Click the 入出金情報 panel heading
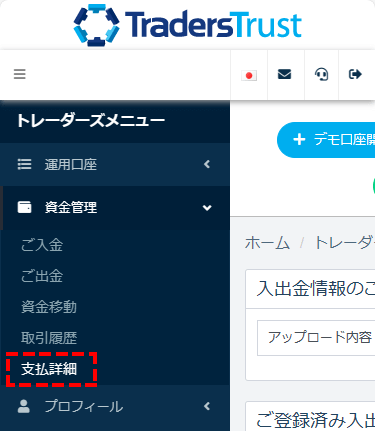Viewport: 375px width, 431px height. [x=315, y=288]
